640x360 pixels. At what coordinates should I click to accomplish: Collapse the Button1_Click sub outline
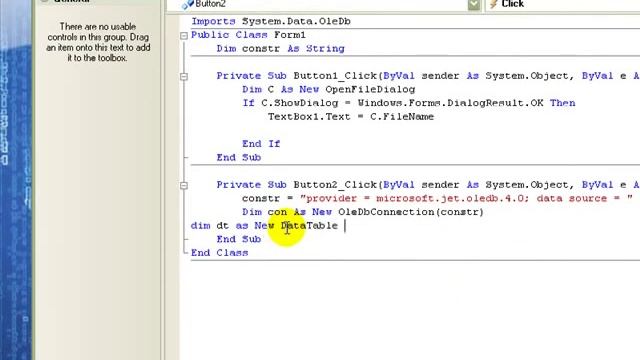point(184,76)
